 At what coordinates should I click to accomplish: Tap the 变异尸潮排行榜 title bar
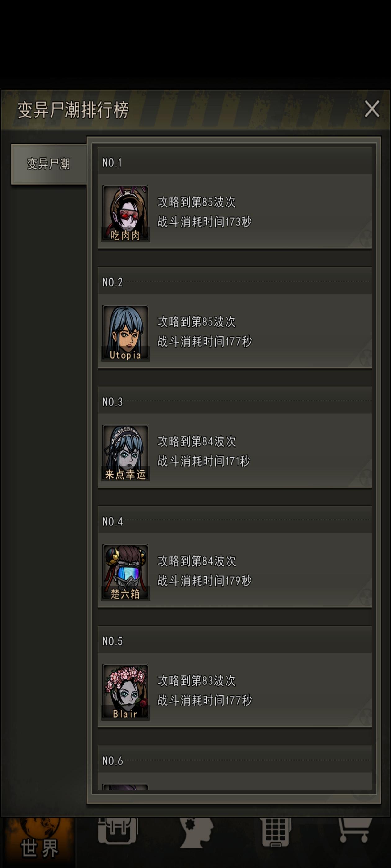pyautogui.click(x=196, y=110)
